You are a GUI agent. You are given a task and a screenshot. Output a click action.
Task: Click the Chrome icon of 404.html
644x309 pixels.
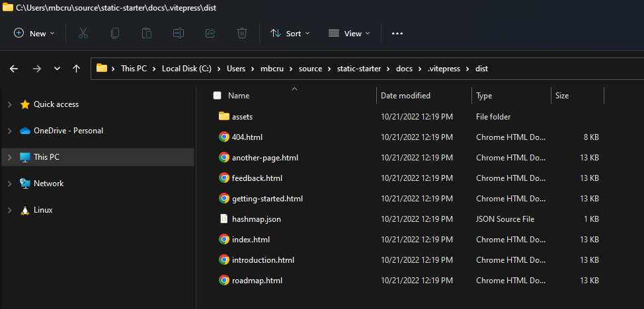(x=224, y=137)
